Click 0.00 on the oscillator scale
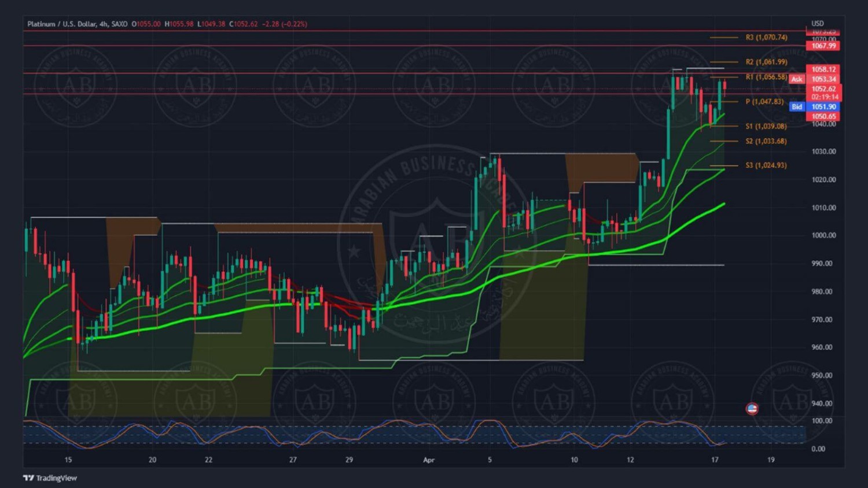Viewport: 868px width, 488px height. pos(818,449)
